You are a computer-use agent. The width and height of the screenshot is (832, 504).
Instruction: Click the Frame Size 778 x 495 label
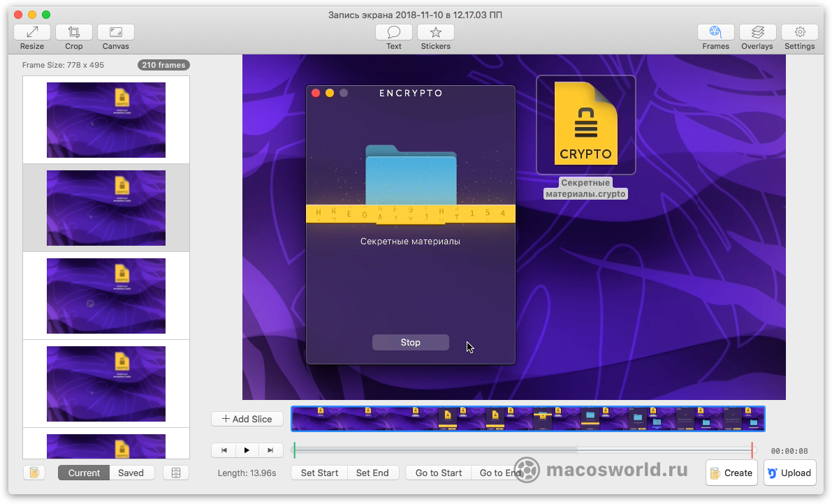63,65
